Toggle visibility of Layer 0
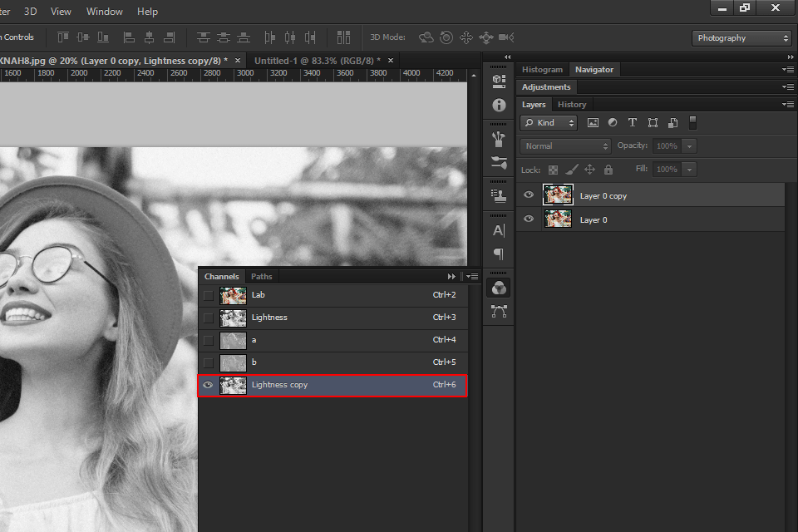Image resolution: width=798 pixels, height=532 pixels. coord(529,219)
